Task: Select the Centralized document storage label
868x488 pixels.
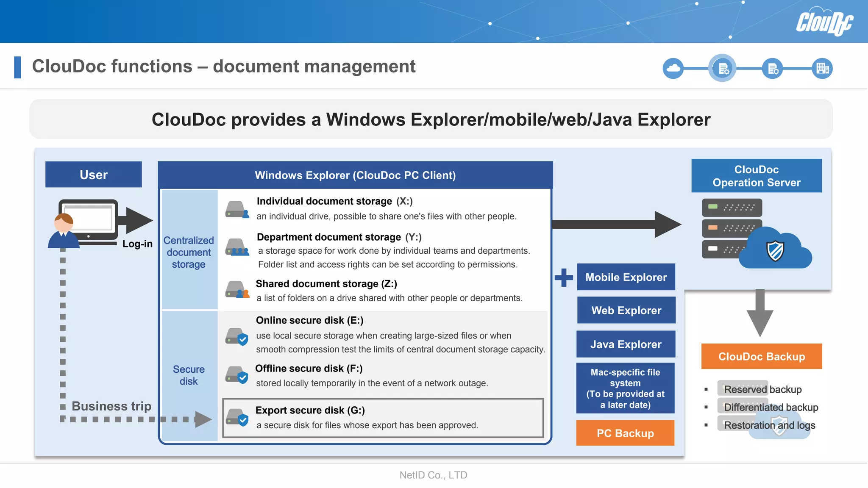Action: [x=189, y=252]
